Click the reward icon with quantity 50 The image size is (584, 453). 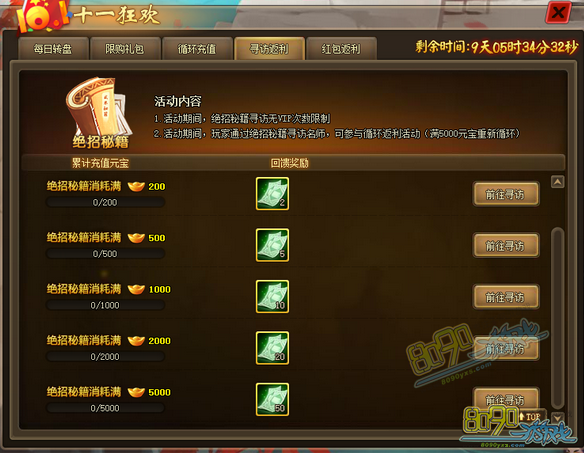[272, 399]
